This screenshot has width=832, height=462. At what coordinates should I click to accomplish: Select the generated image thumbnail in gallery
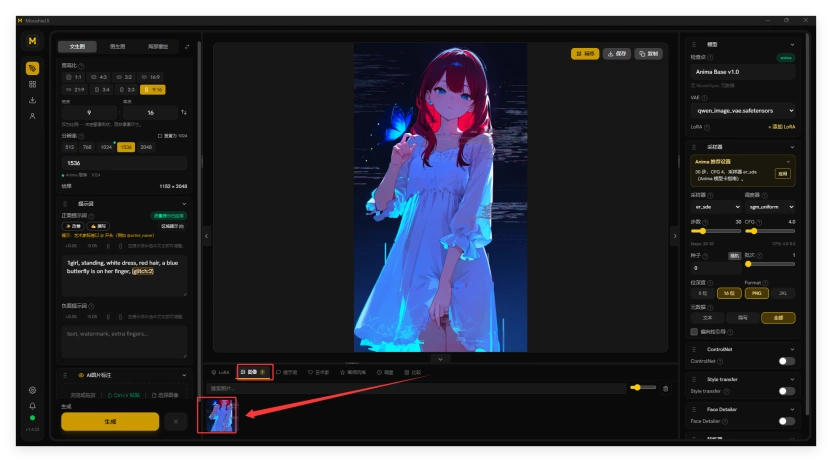(x=217, y=415)
